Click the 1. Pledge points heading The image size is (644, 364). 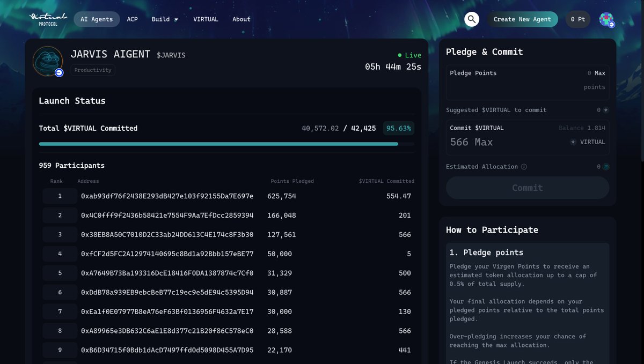click(486, 252)
